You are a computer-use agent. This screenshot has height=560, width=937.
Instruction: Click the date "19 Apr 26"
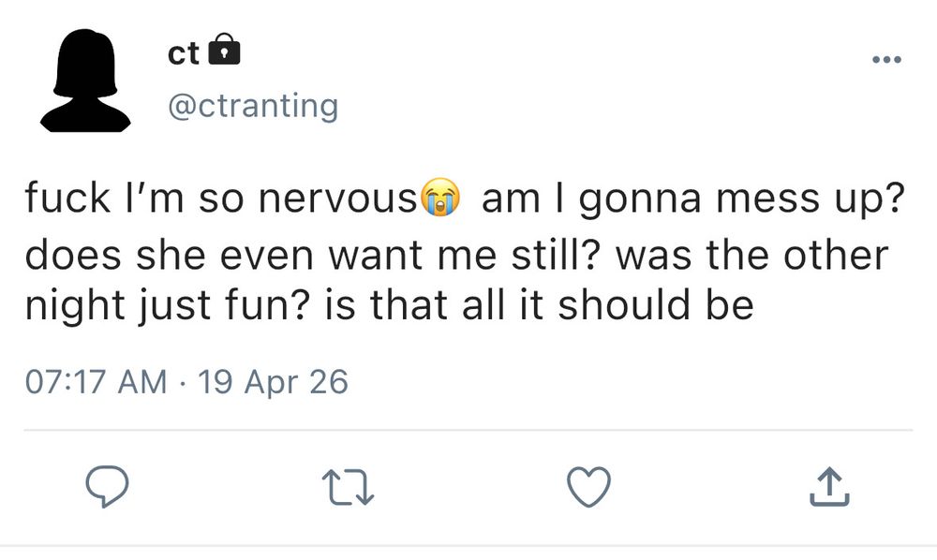pyautogui.click(x=275, y=381)
